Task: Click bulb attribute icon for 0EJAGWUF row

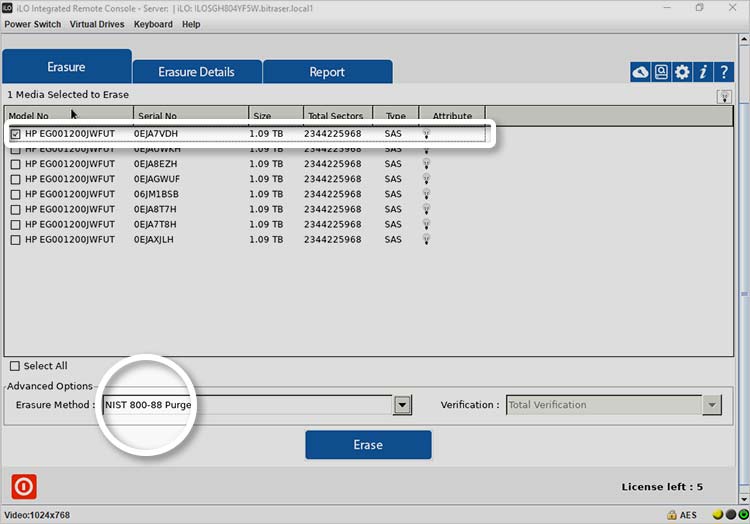Action: [426, 179]
